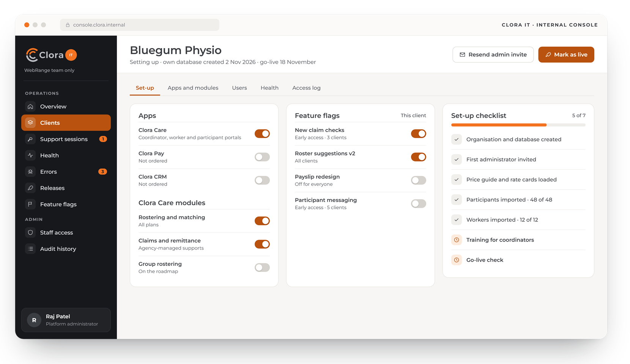Toggle Claims and remittance module off
This screenshot has height=364, width=630.
click(262, 244)
